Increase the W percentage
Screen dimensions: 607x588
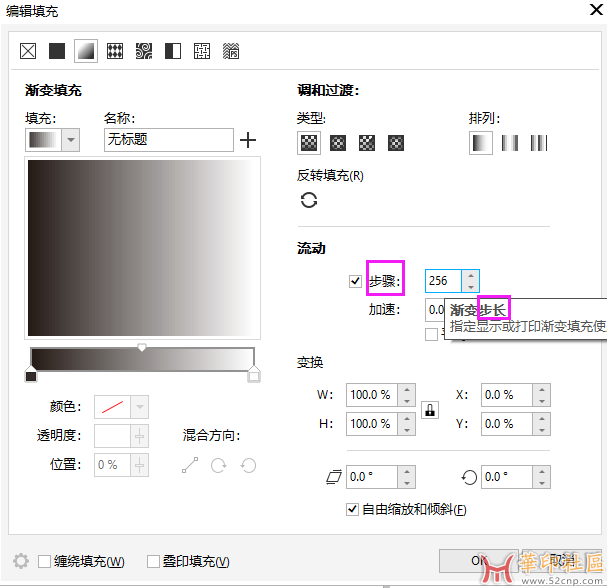406,389
